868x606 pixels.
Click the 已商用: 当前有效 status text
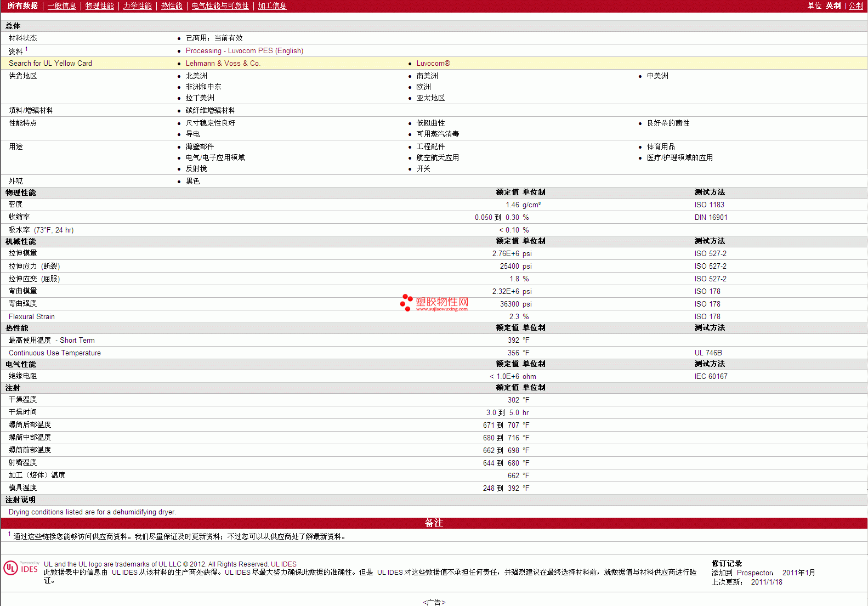[x=214, y=38]
